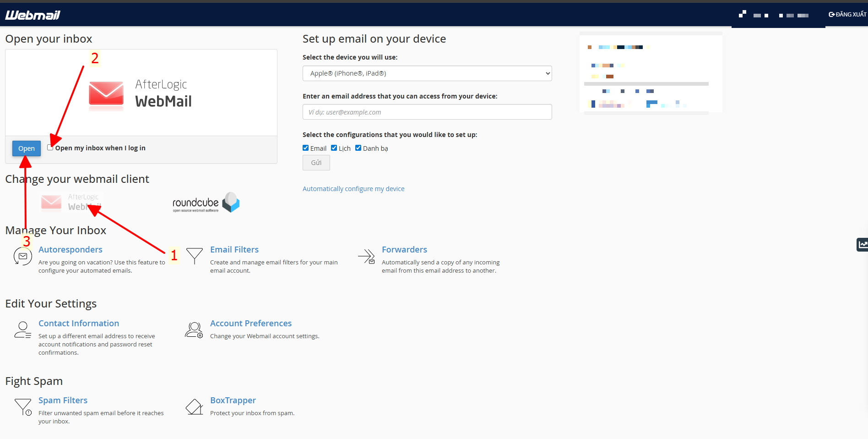868x439 pixels.
Task: Click ĐĂNG XUẤT to log out
Action: pyautogui.click(x=847, y=14)
